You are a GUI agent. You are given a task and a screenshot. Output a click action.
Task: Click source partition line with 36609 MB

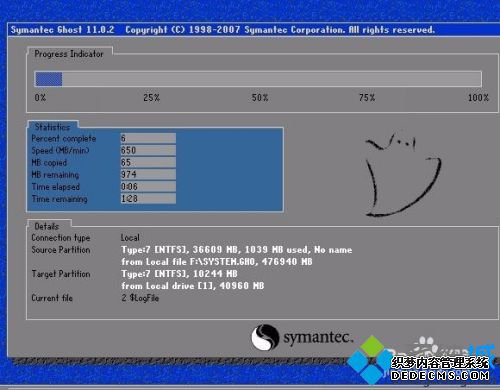[x=237, y=250]
